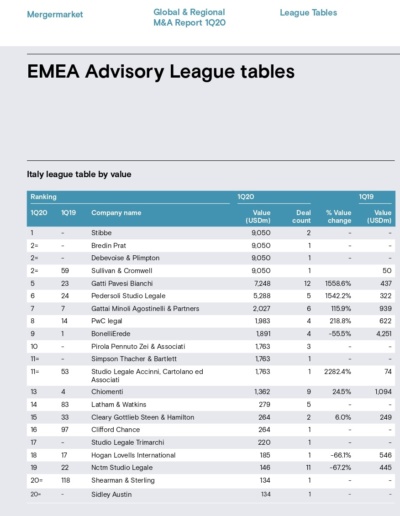Viewport: 400px width, 516px height.
Task: Click the PwC legal table row
Action: (211, 321)
